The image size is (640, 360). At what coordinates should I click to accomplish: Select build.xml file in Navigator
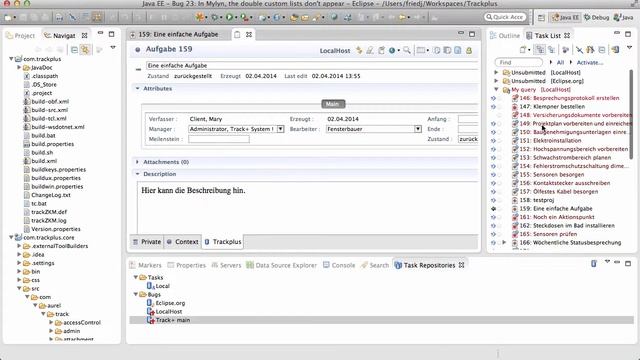point(44,161)
